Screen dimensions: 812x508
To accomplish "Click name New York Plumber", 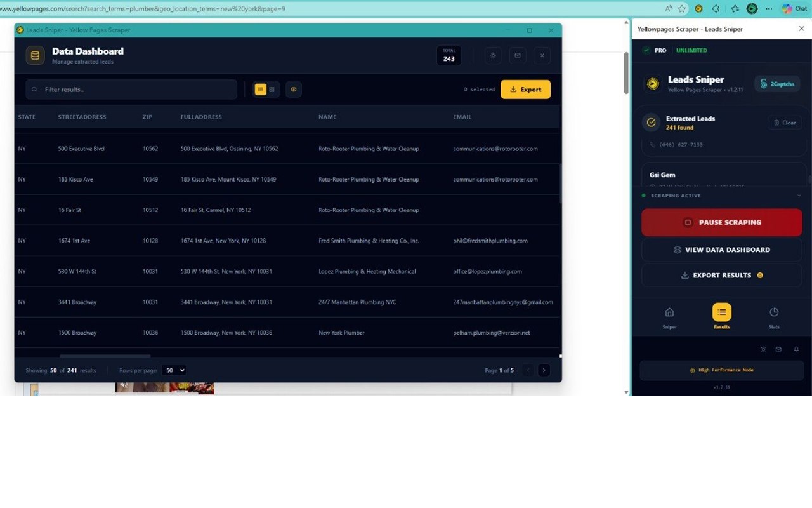I will pos(341,333).
